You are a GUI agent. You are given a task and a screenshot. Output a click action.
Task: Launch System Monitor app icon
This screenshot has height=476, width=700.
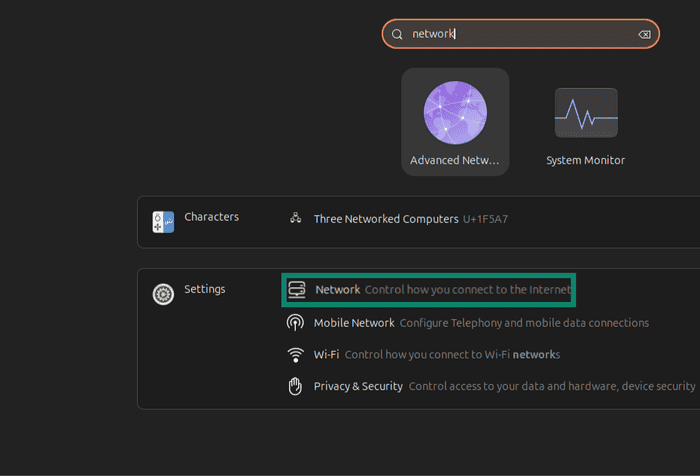(x=586, y=113)
